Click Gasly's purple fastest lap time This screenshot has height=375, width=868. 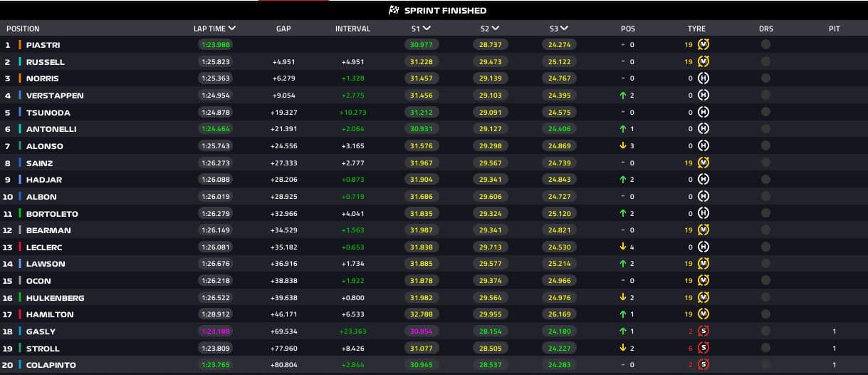pyautogui.click(x=215, y=332)
